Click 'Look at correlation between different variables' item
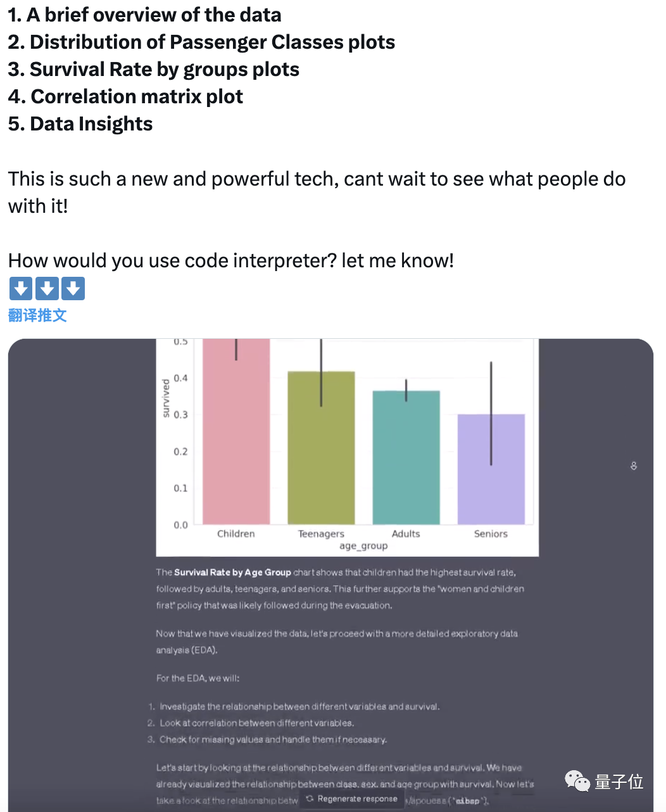This screenshot has width=666, height=812. pos(256,723)
